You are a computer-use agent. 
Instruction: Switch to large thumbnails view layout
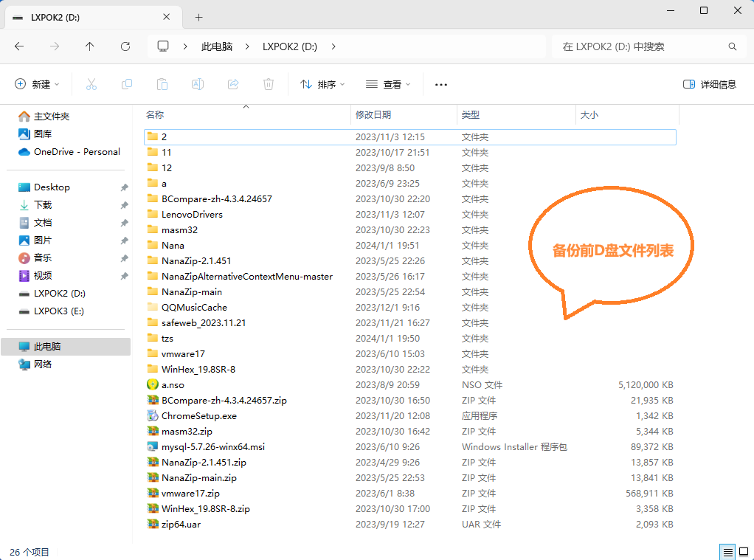(x=744, y=552)
